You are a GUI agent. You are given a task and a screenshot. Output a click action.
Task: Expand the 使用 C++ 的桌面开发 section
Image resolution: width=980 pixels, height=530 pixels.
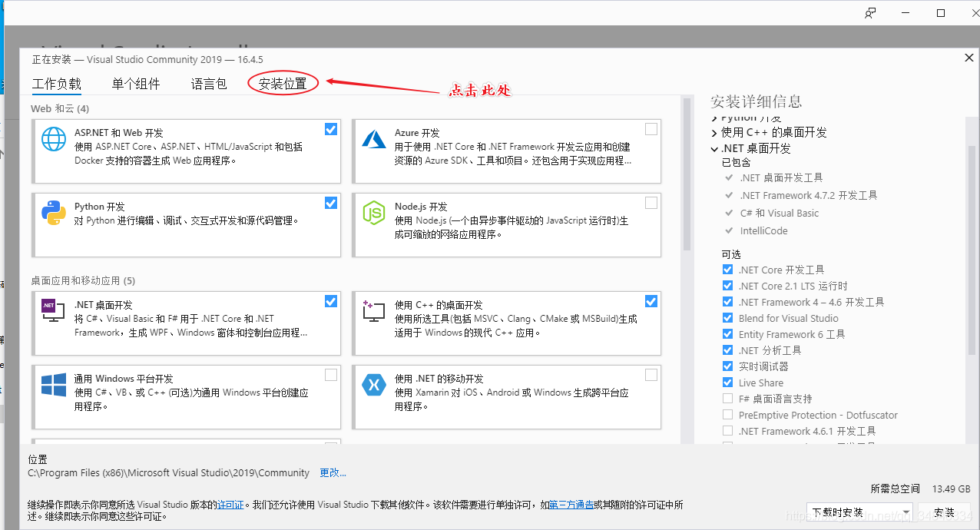point(714,132)
